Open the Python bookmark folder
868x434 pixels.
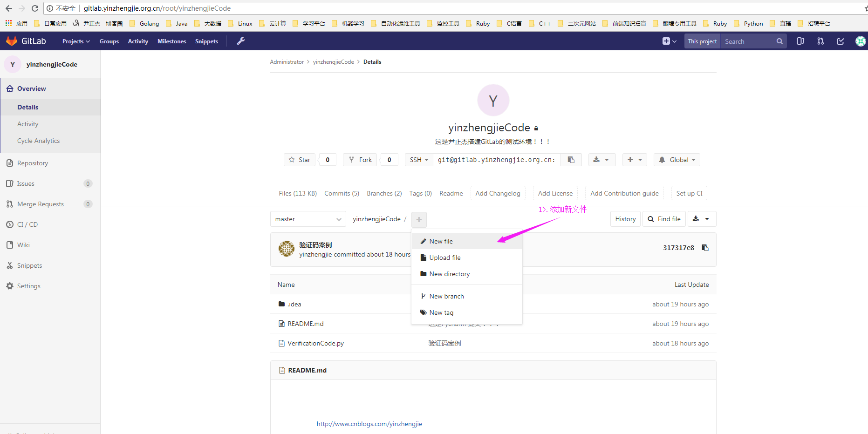coord(748,23)
